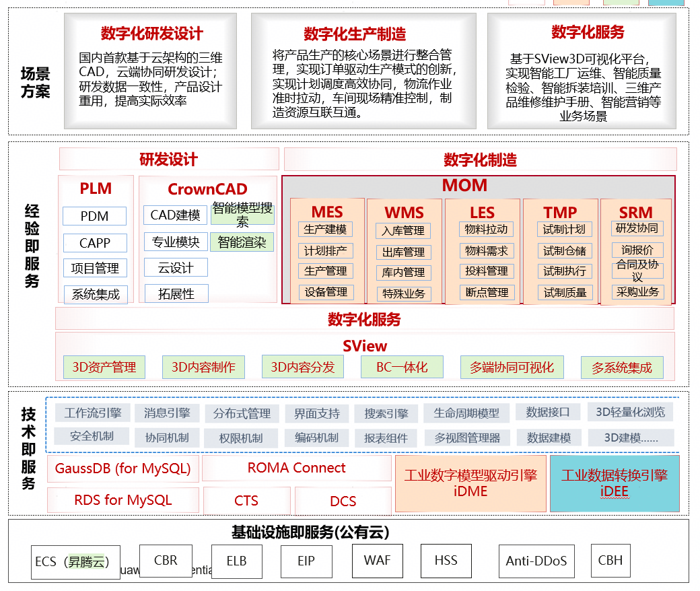Viewport: 700px width, 591px height.
Task: Click the CAD建模 box in CrownCAD
Action: click(175, 215)
